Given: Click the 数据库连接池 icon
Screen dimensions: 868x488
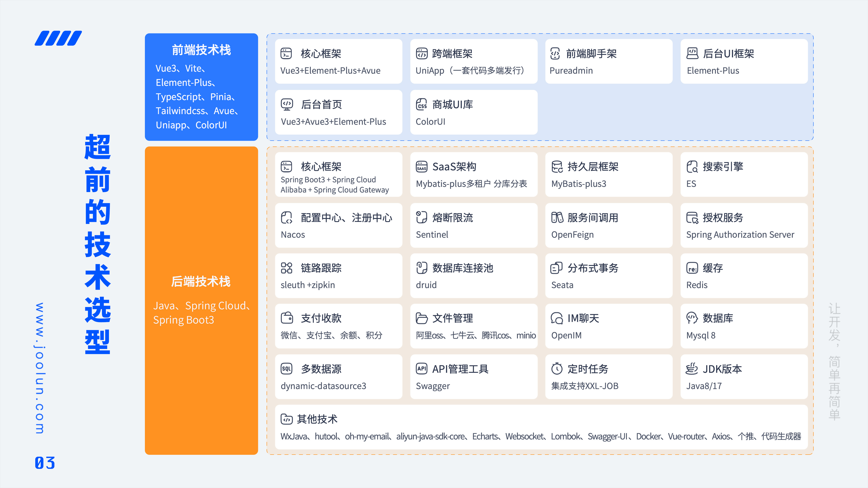Looking at the screenshot, I should 422,268.
